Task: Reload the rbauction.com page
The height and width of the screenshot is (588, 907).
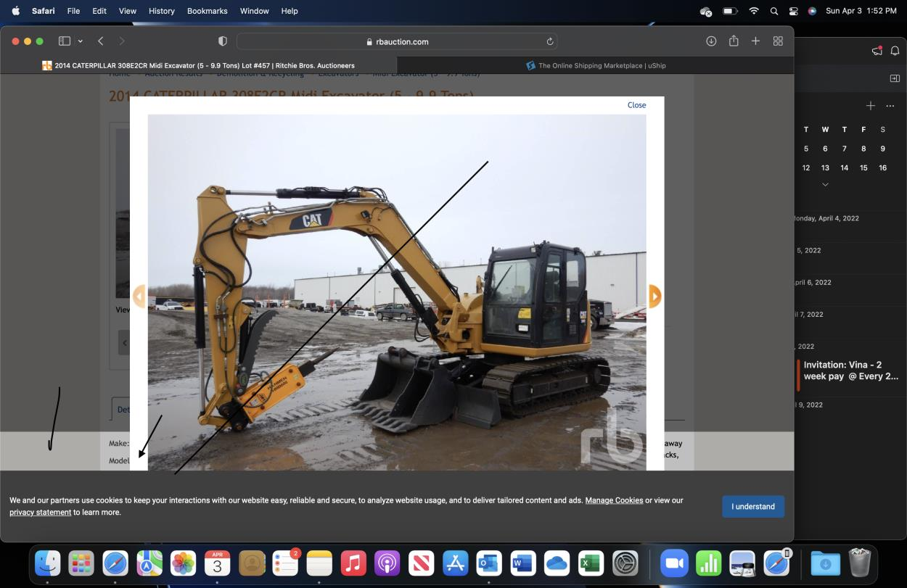Action: (x=550, y=41)
